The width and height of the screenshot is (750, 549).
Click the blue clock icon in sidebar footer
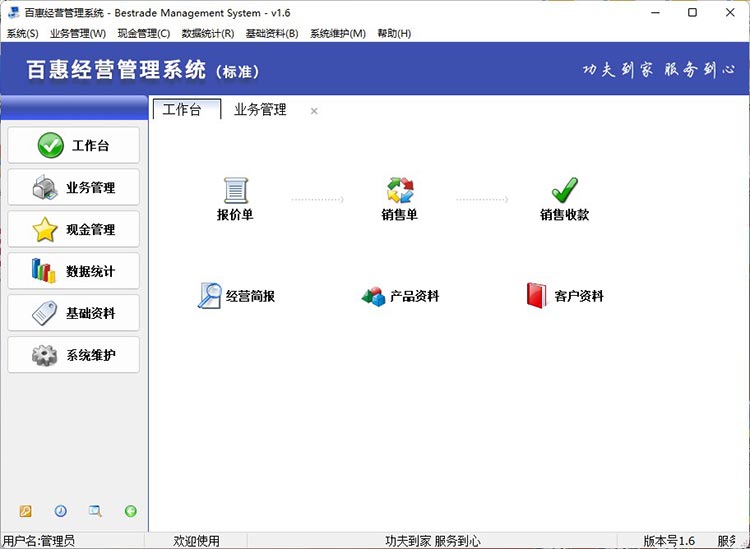pos(61,511)
